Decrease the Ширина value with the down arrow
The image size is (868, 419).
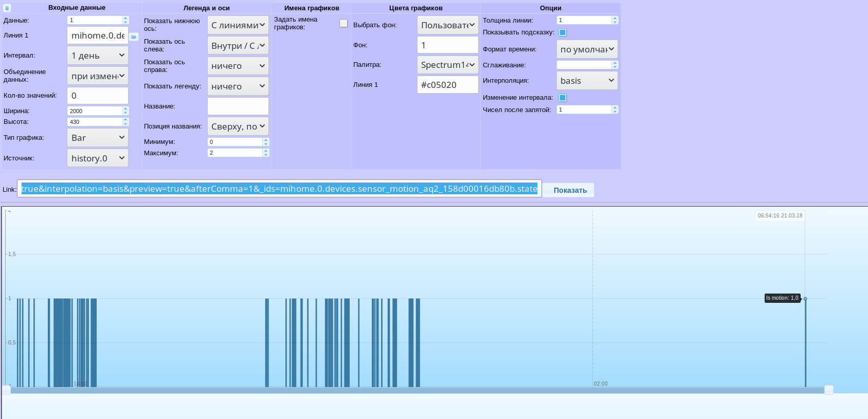click(125, 113)
